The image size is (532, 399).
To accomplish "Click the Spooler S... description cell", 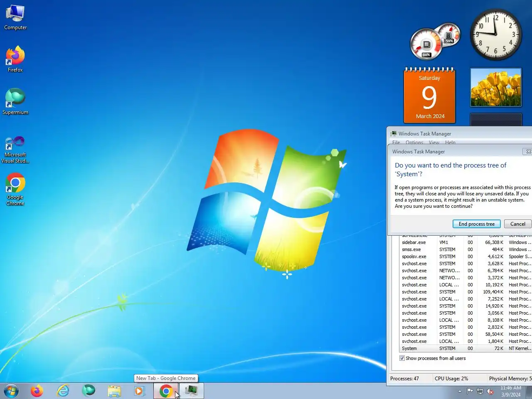I will point(520,256).
